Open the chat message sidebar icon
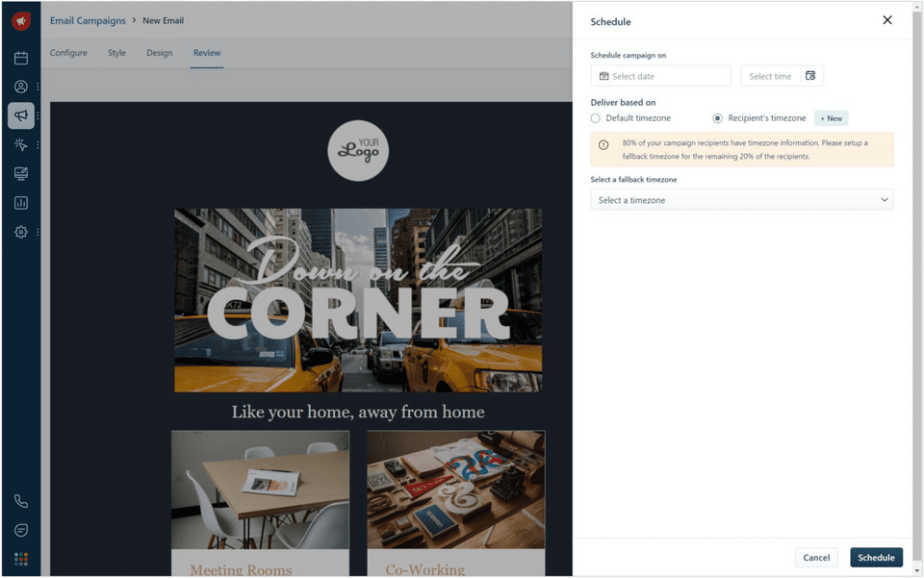The width and height of the screenshot is (924, 578). (21, 530)
